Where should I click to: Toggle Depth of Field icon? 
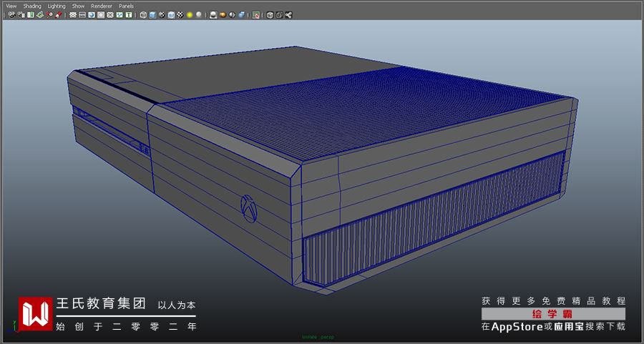pos(242,15)
